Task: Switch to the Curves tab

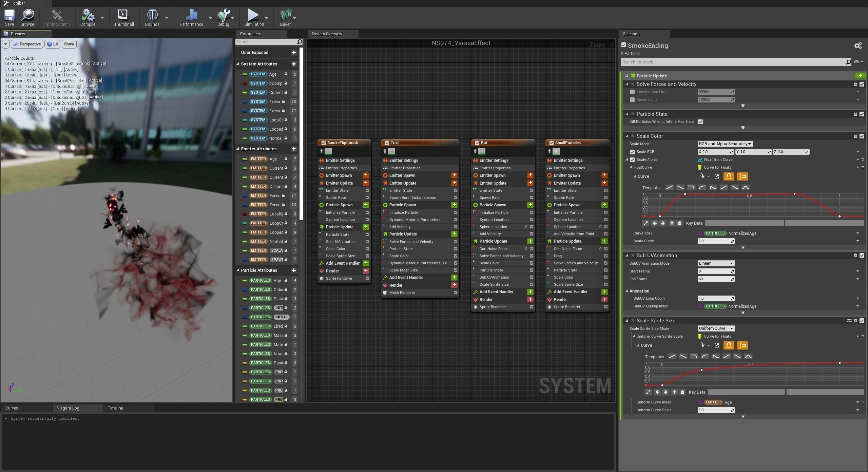Action: point(12,408)
